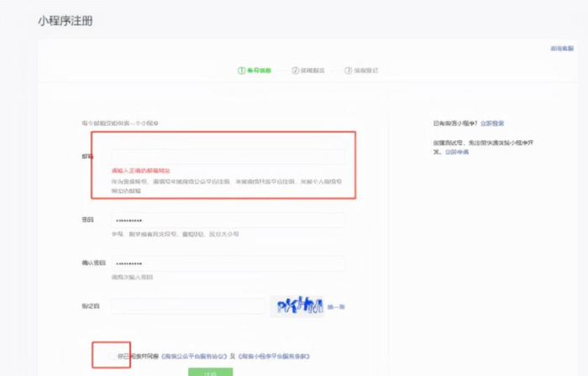Click the green register button
This screenshot has width=588, height=376.
(x=210, y=372)
